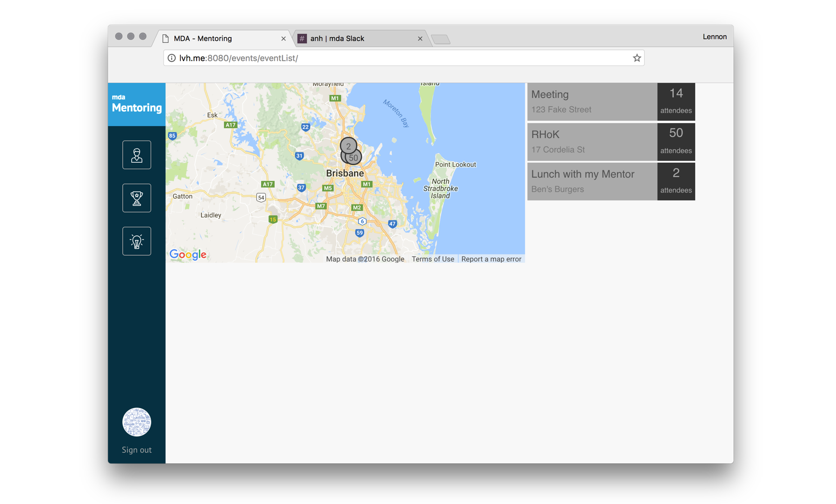Bookmark page using the star icon
The width and height of the screenshot is (836, 504).
click(637, 58)
